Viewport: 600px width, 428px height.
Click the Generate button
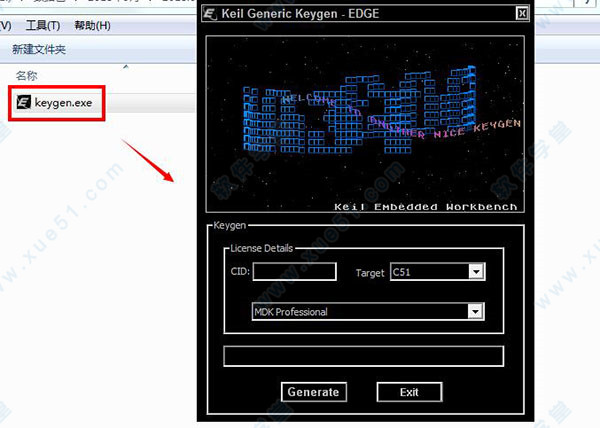pyautogui.click(x=314, y=392)
